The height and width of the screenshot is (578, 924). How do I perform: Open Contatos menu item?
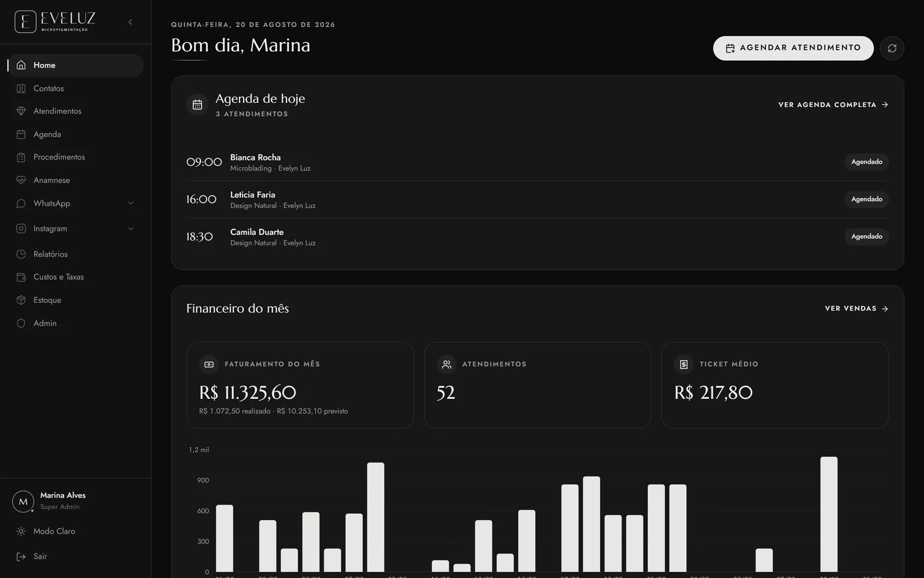click(x=76, y=88)
